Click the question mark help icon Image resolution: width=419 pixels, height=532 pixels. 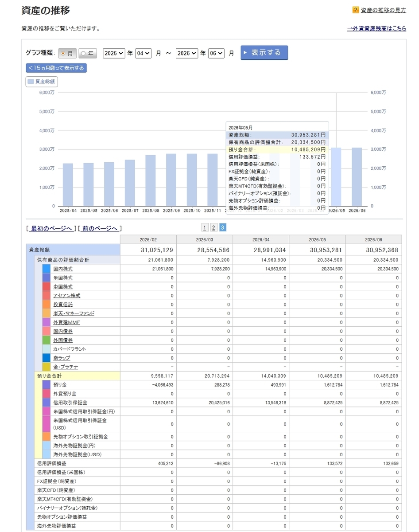pyautogui.click(x=355, y=10)
